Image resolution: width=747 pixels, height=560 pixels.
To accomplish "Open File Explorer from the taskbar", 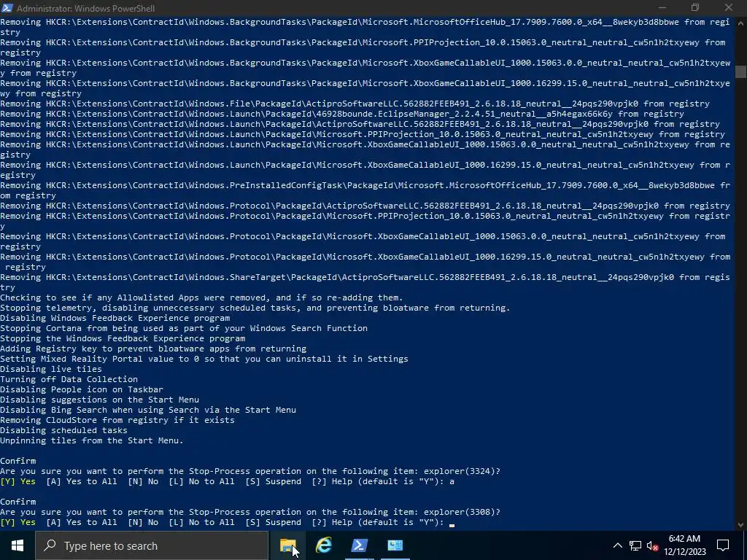I will (x=287, y=545).
